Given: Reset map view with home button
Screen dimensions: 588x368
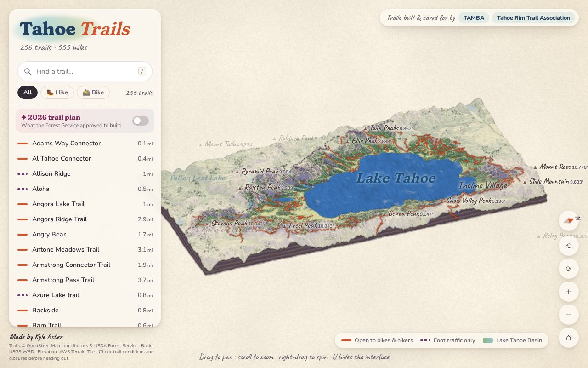Looking at the screenshot, I should point(569,338).
